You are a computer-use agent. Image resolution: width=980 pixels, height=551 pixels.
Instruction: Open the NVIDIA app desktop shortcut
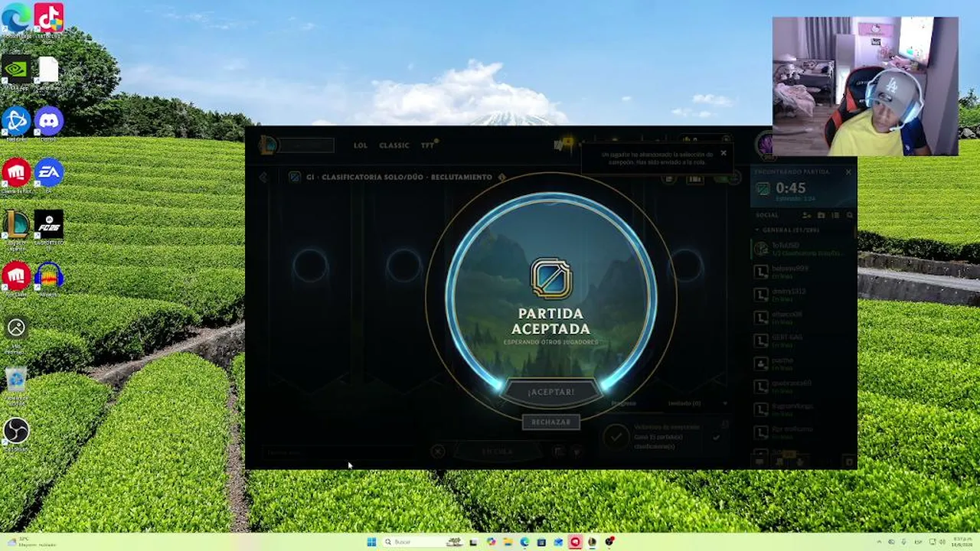(x=16, y=71)
